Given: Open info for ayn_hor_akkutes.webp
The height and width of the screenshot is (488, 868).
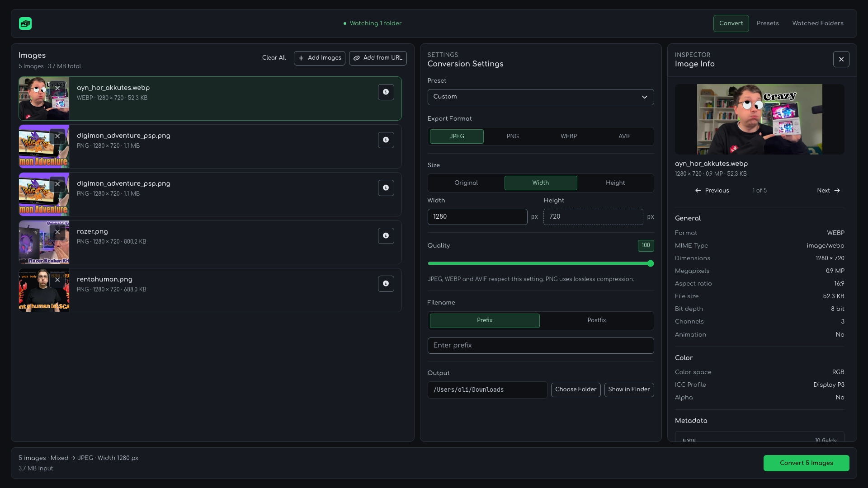Looking at the screenshot, I should 386,92.
